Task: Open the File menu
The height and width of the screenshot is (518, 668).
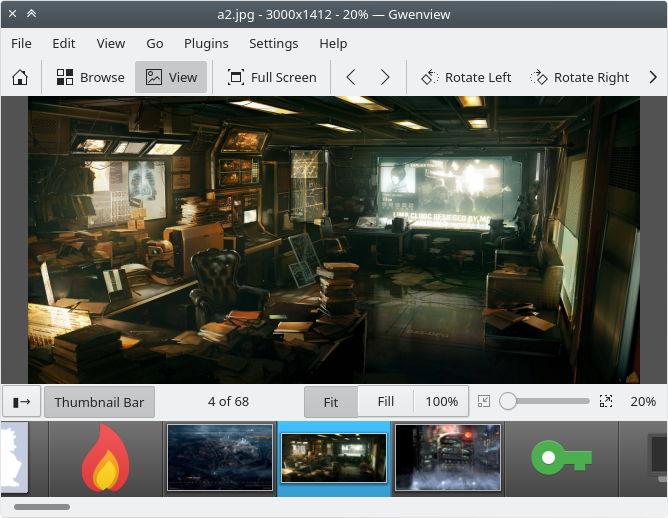Action: coord(21,43)
